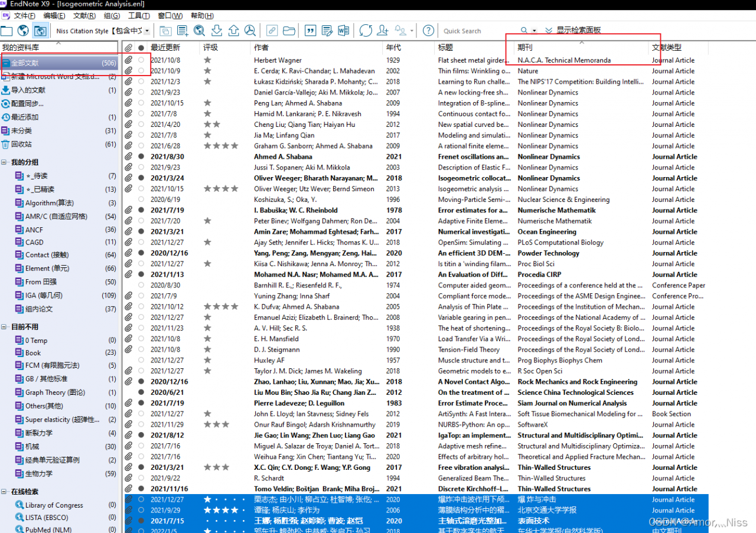The width and height of the screenshot is (756, 533).
Task: Open the 窗口(W) menu
Action: click(x=170, y=15)
